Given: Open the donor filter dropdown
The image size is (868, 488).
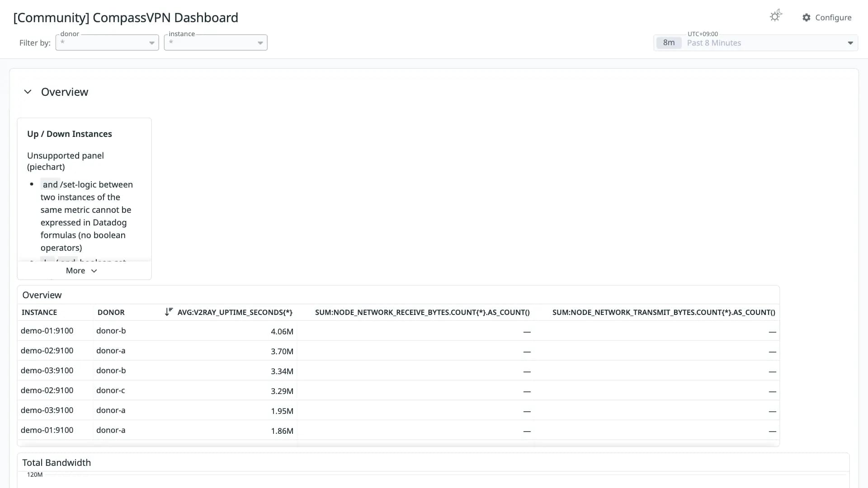Looking at the screenshot, I should [x=107, y=42].
